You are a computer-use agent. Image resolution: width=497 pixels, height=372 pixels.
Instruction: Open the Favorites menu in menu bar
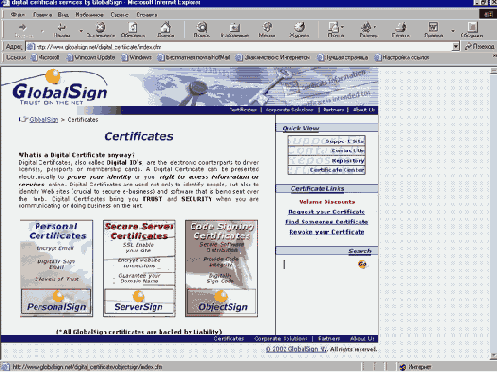click(x=90, y=15)
